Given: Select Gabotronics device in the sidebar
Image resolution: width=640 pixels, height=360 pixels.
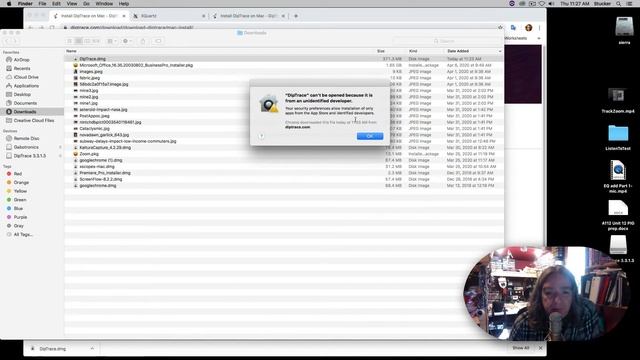Looking at the screenshot, I should click(26, 147).
